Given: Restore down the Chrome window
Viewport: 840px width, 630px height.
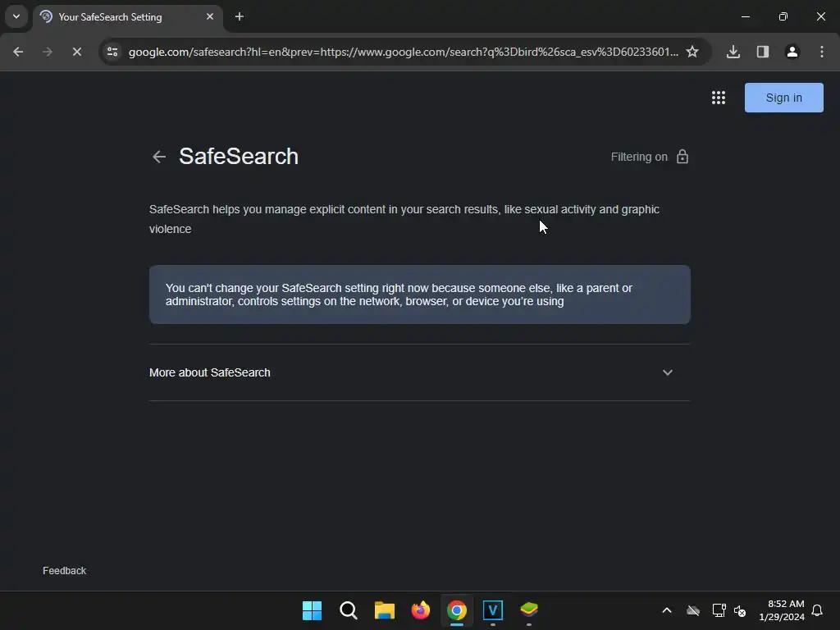Looking at the screenshot, I should (783, 16).
